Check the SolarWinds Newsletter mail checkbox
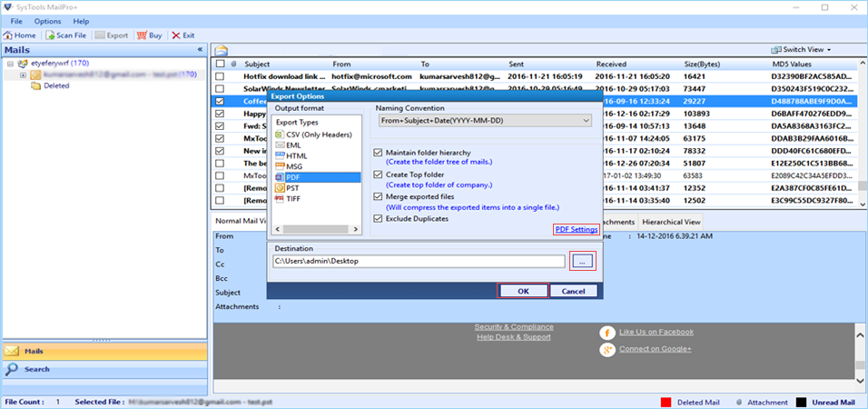 [x=220, y=89]
